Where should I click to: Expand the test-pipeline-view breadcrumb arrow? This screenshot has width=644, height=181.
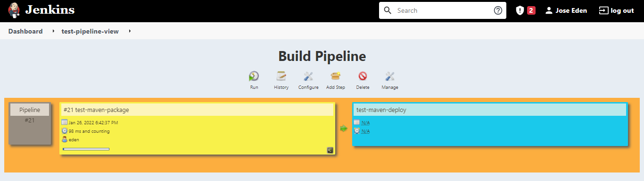point(130,31)
